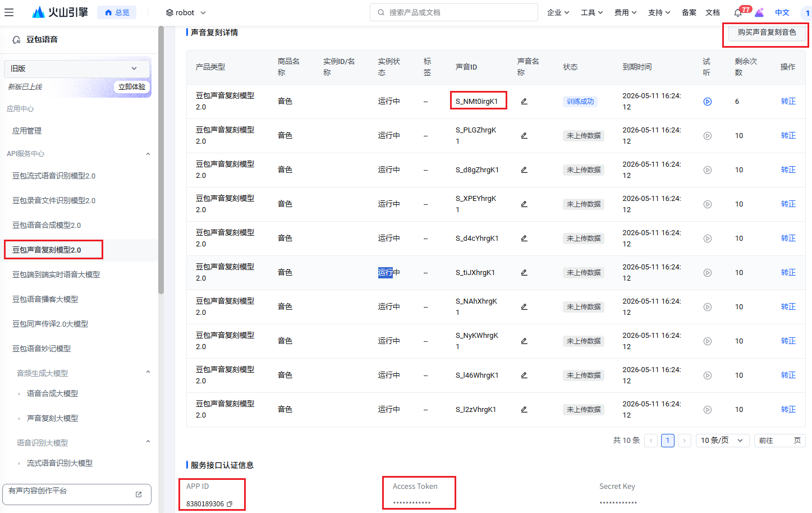Viewport: 812px width, 513px height.
Task: Edit voice name for S_NAhXhrgK1
Action: [x=524, y=307]
